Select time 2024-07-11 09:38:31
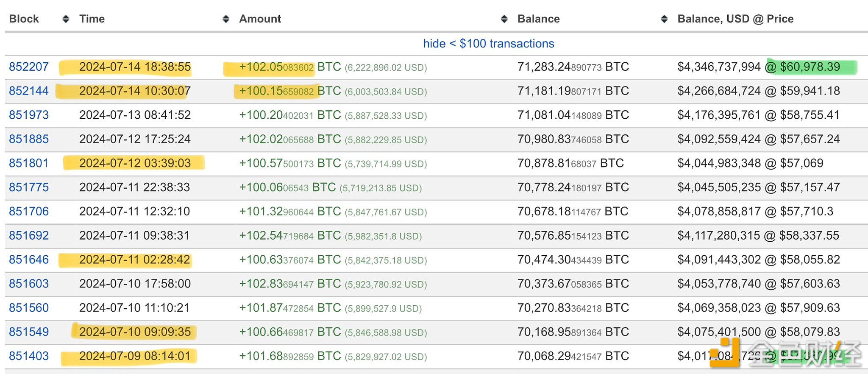 coord(134,236)
